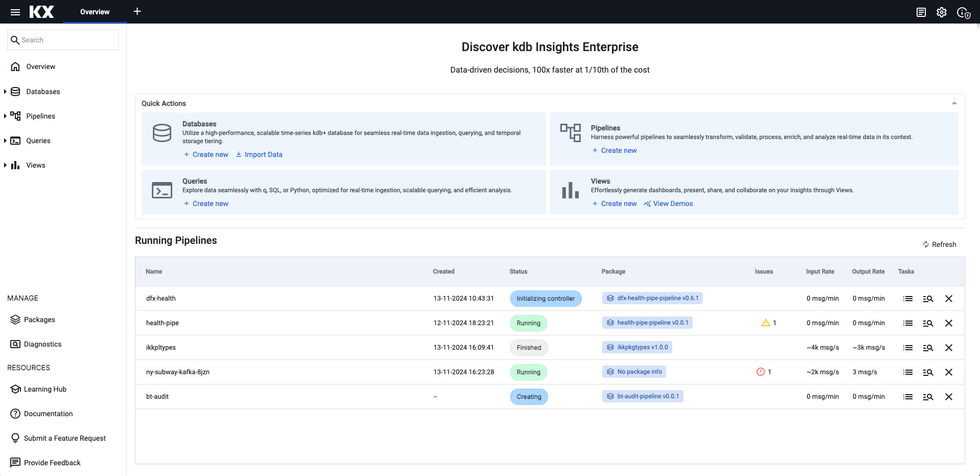980x476 pixels.
Task: Click the Learning Hub graduation cap icon
Action: pyautogui.click(x=15, y=389)
